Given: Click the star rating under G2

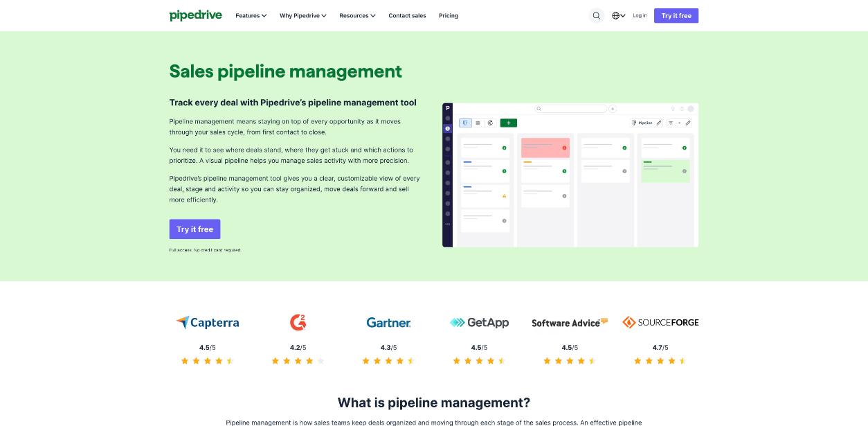Looking at the screenshot, I should (298, 361).
